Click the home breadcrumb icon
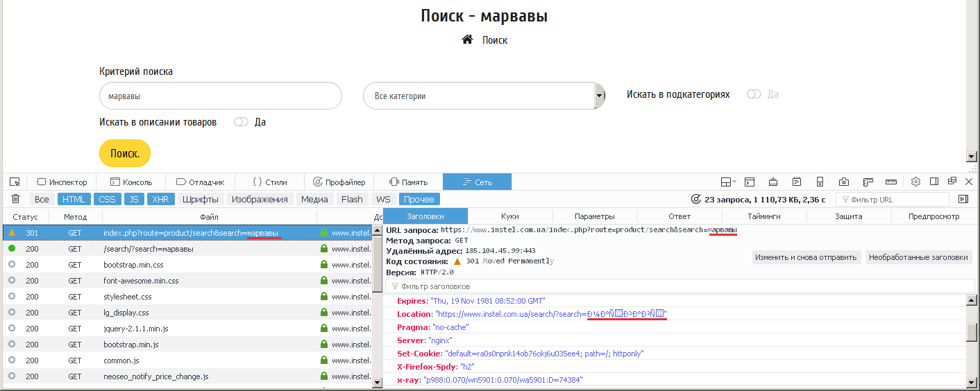 pyautogui.click(x=467, y=40)
